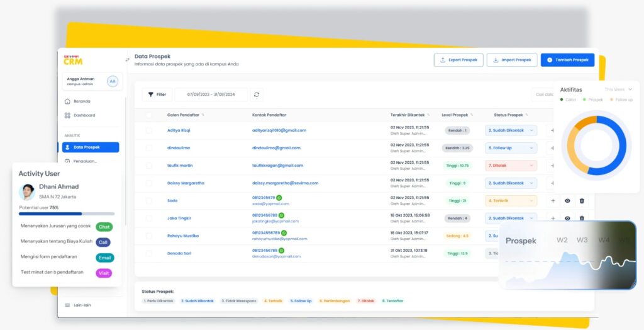Click the date range field 07/09/2023 - 31/08/2024
This screenshot has height=330, width=644.
click(211, 94)
